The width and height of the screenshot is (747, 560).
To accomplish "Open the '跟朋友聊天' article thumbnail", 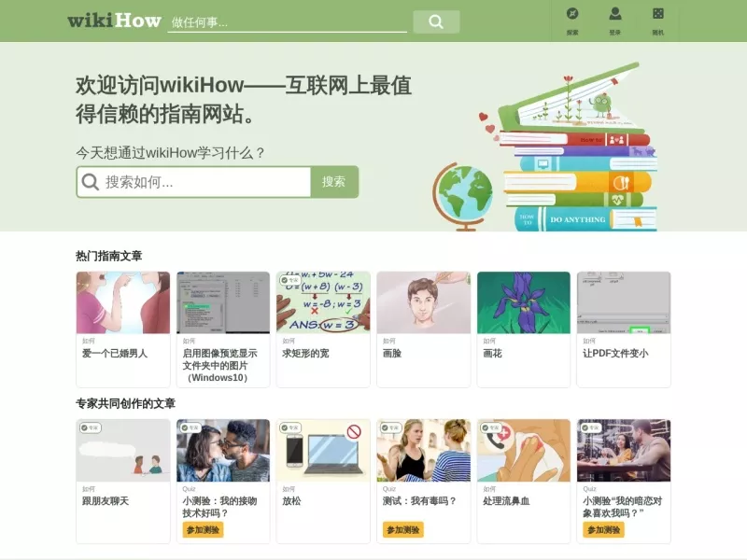I will point(123,451).
